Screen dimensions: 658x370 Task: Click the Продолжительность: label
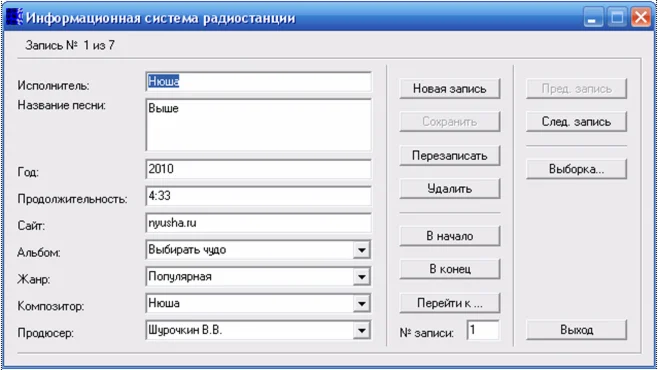[72, 199]
